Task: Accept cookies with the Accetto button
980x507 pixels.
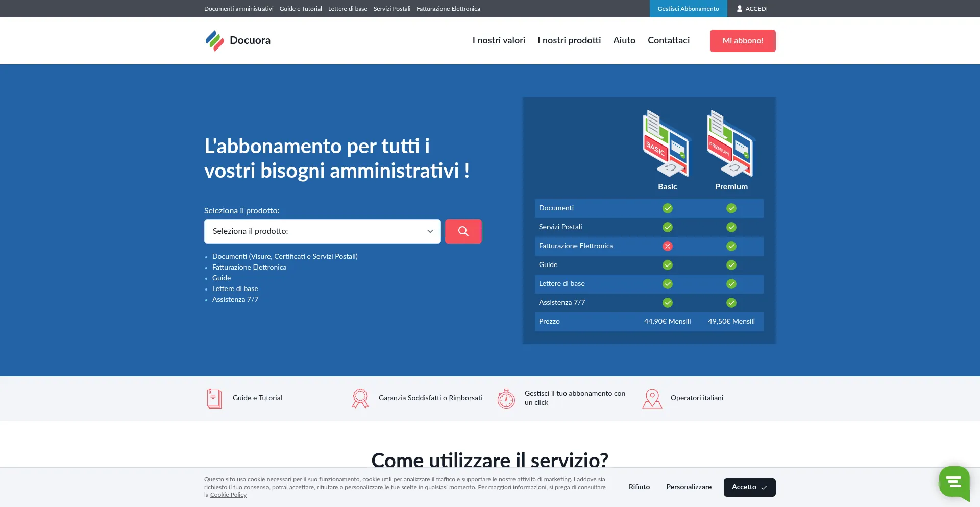Action: 749,487
